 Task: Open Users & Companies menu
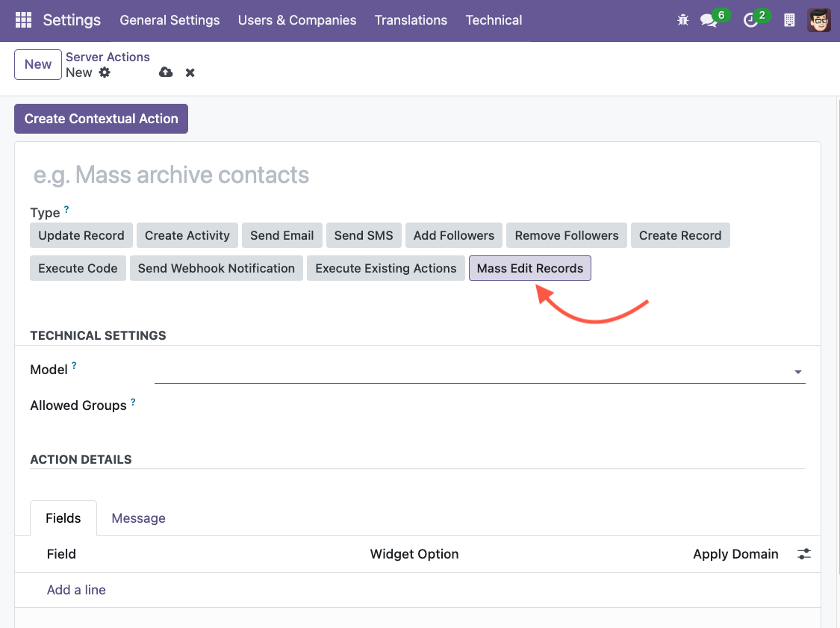tap(297, 20)
